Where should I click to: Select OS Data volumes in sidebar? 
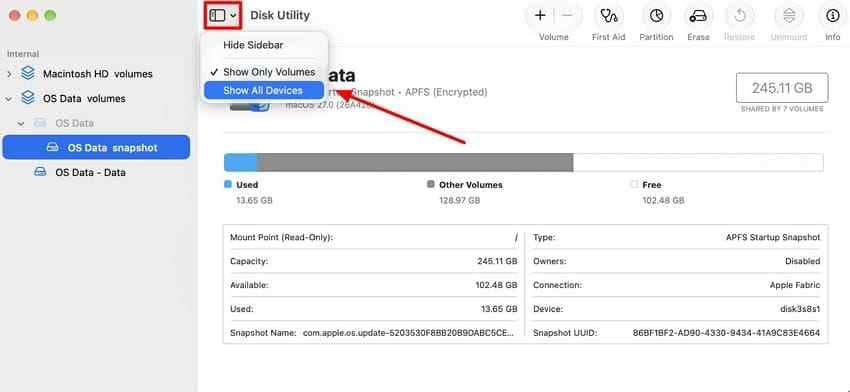[84, 99]
